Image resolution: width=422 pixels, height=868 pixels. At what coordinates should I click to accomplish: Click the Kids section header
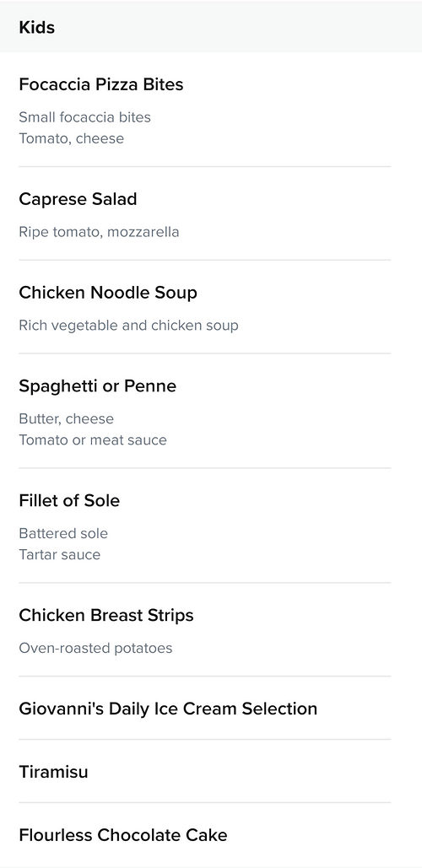pos(36,28)
